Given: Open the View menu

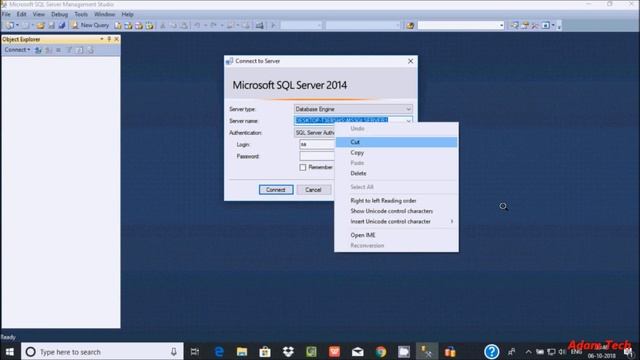Looking at the screenshot, I should (39, 14).
